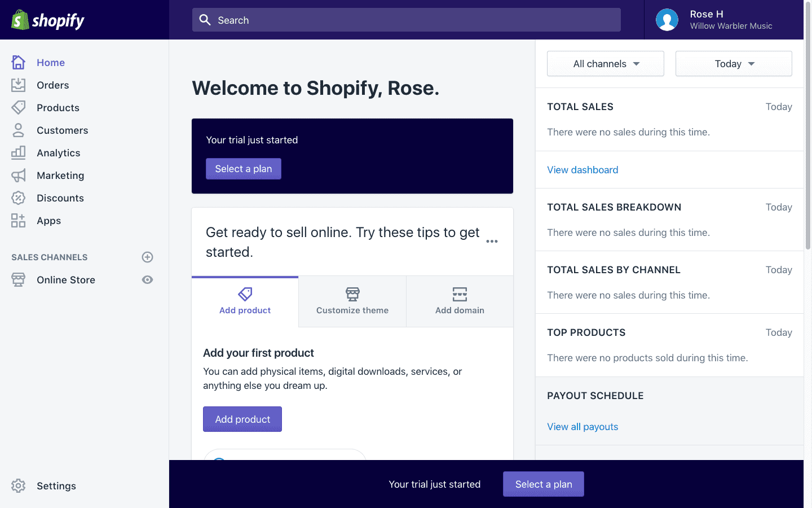This screenshot has width=812, height=508.
Task: Switch to the Customize theme tab
Action: [x=352, y=302]
